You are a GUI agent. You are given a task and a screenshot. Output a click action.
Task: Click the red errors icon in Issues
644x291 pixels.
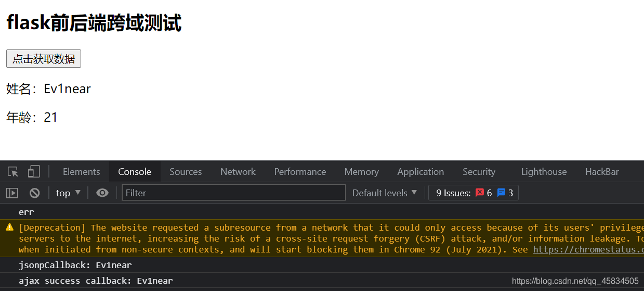[480, 193]
